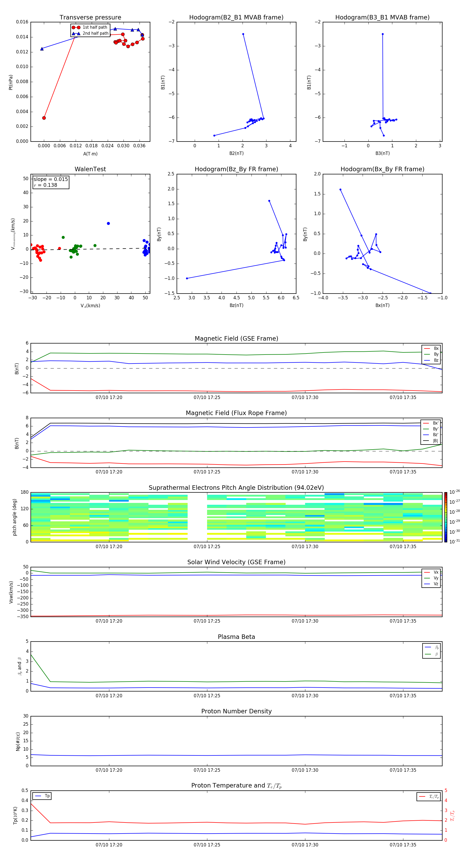Click the V_A(km/s) x-axis label
Viewport: 473px width, 868px height.
click(90, 306)
